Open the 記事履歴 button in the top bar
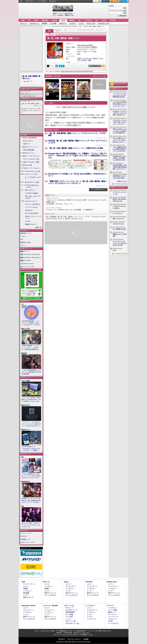The width and height of the screenshot is (147, 644). click(x=114, y=1)
